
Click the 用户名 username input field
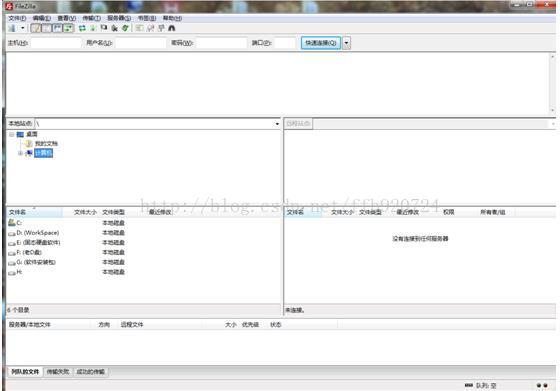pos(140,43)
